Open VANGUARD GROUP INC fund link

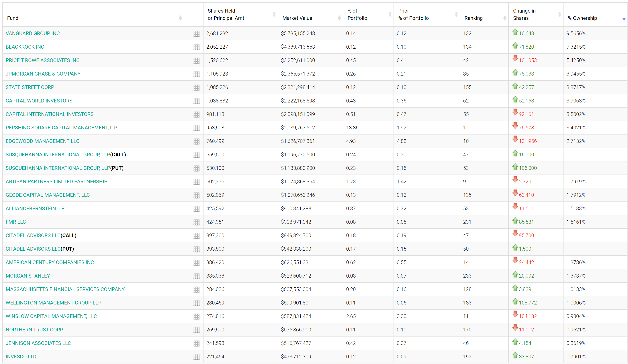(x=33, y=33)
